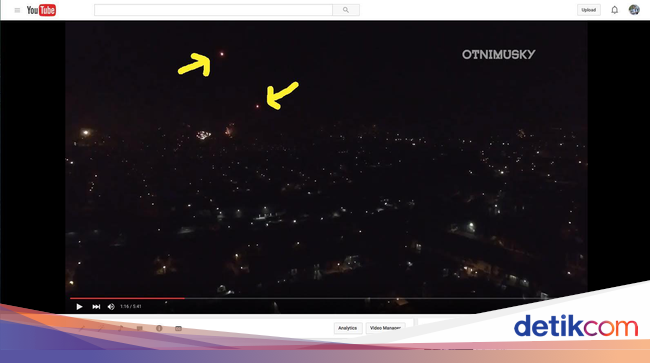The height and width of the screenshot is (363, 650).
Task: Click the detikcom logo
Action: 575,326
